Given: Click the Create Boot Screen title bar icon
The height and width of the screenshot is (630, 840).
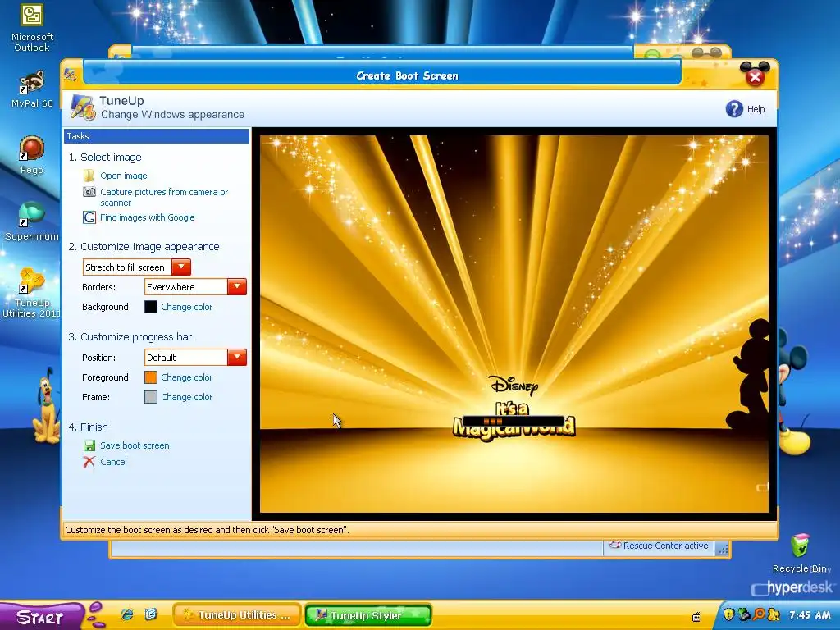Looking at the screenshot, I should (71, 75).
